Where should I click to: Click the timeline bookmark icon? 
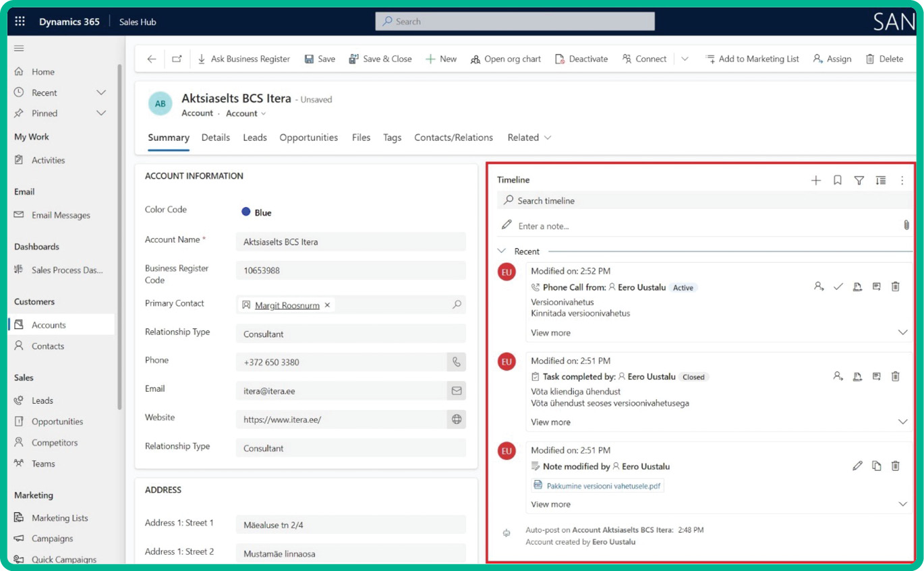point(838,180)
